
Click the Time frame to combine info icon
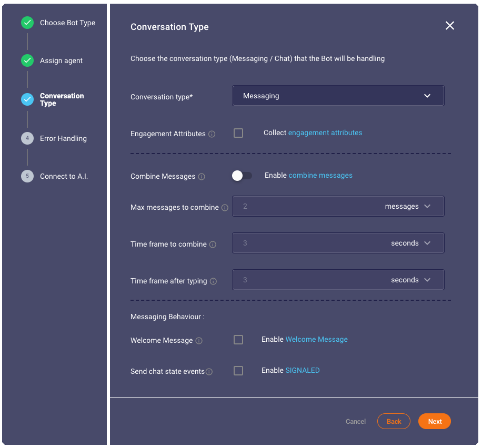(213, 245)
